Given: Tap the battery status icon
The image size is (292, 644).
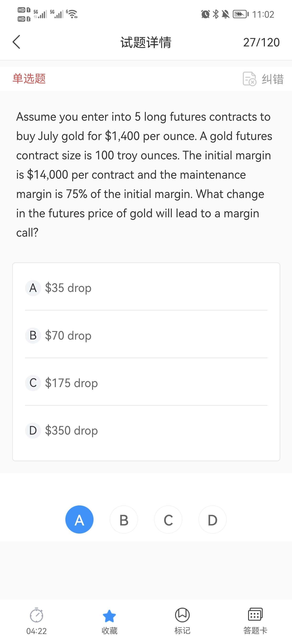Looking at the screenshot, I should (240, 14).
